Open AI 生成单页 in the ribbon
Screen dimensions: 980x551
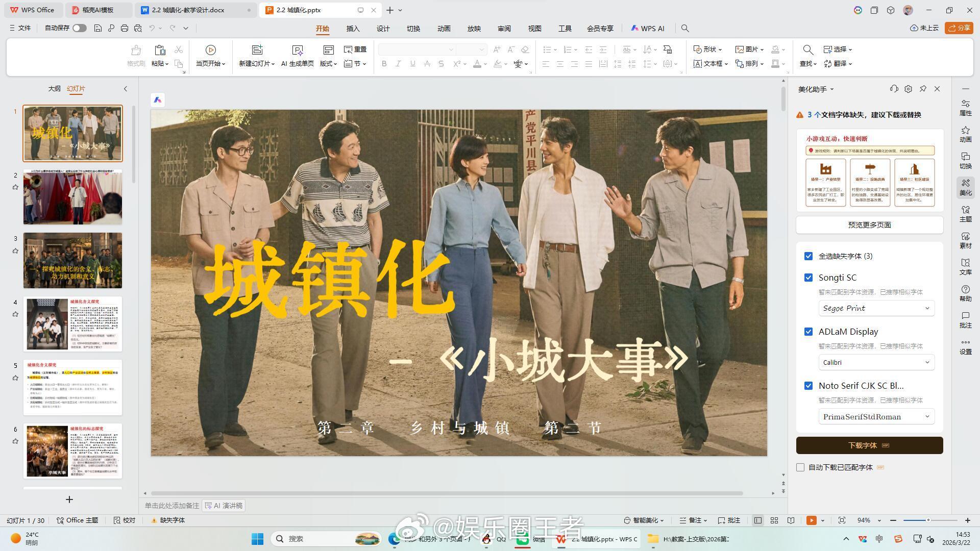tap(298, 56)
